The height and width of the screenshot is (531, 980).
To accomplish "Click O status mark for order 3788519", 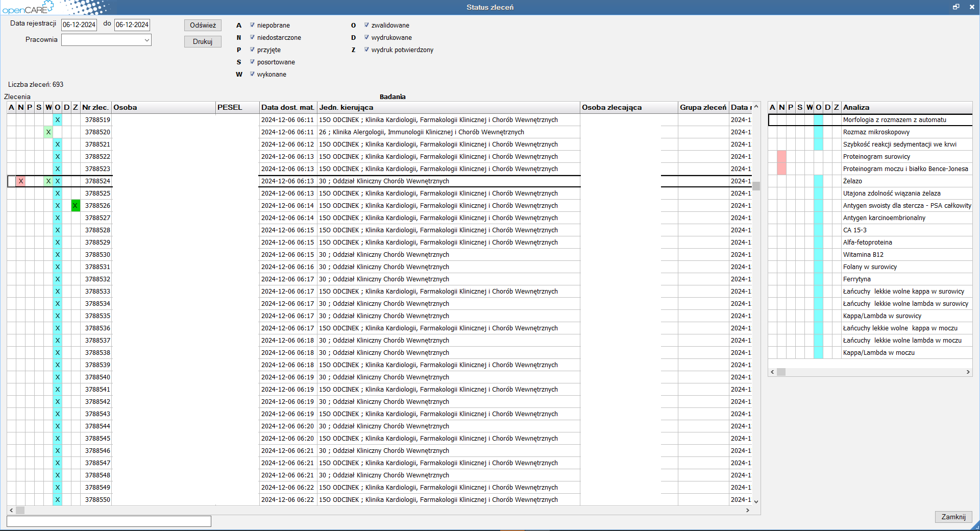I will (58, 120).
